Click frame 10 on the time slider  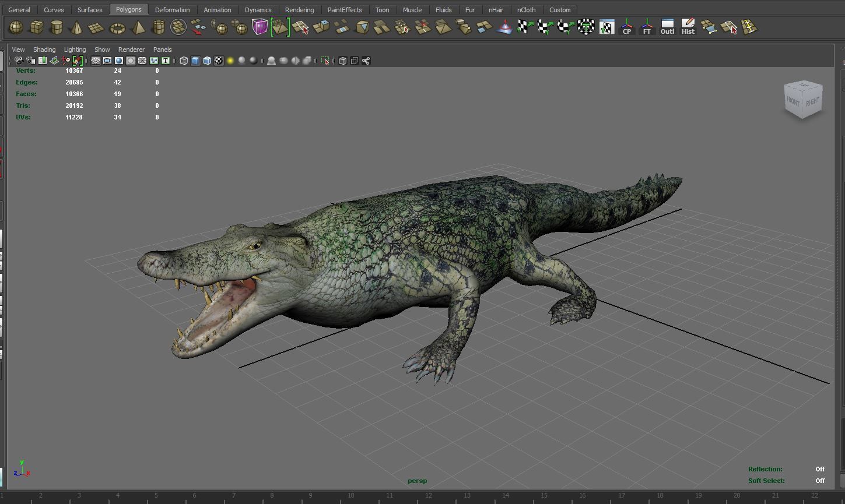pyautogui.click(x=350, y=496)
